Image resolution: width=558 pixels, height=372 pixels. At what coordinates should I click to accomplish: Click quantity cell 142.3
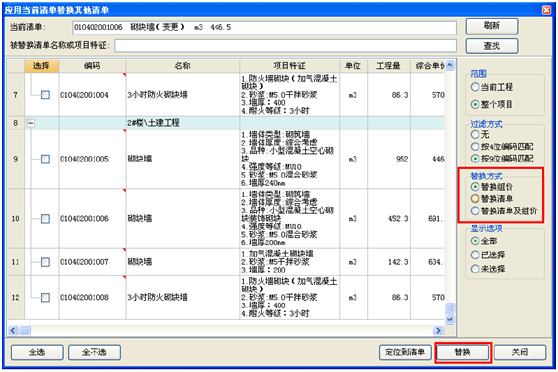click(x=389, y=262)
